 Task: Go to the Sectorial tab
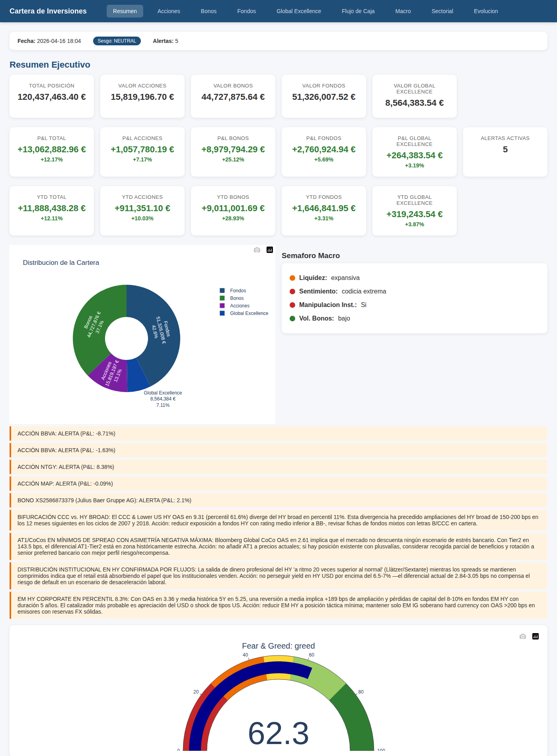click(x=442, y=11)
